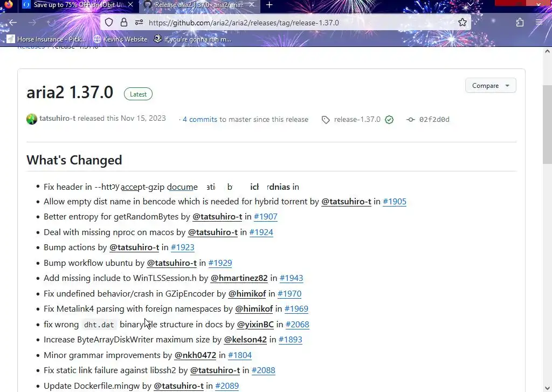The width and height of the screenshot is (552, 392).
Task: Click the aria2 1.37.0 release title
Action: 70,92
